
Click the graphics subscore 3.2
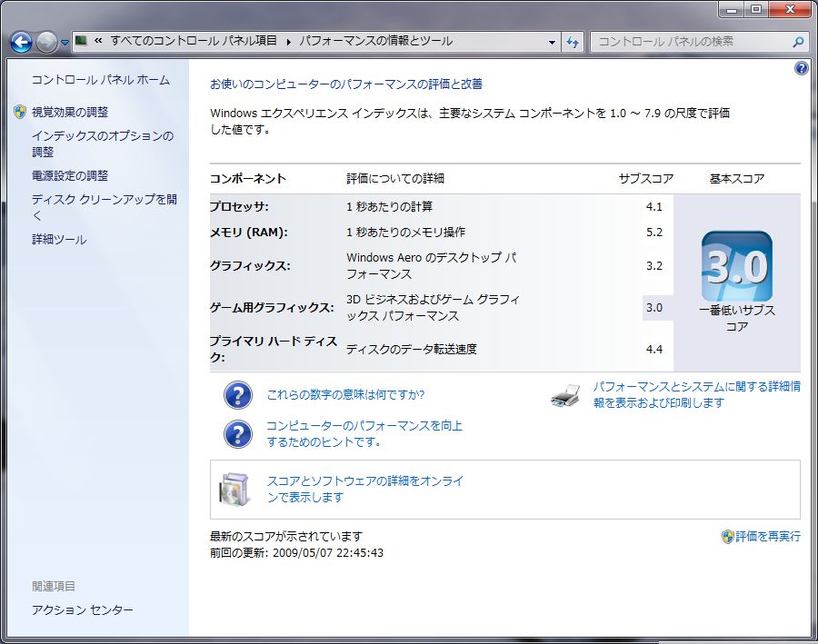[x=654, y=266]
